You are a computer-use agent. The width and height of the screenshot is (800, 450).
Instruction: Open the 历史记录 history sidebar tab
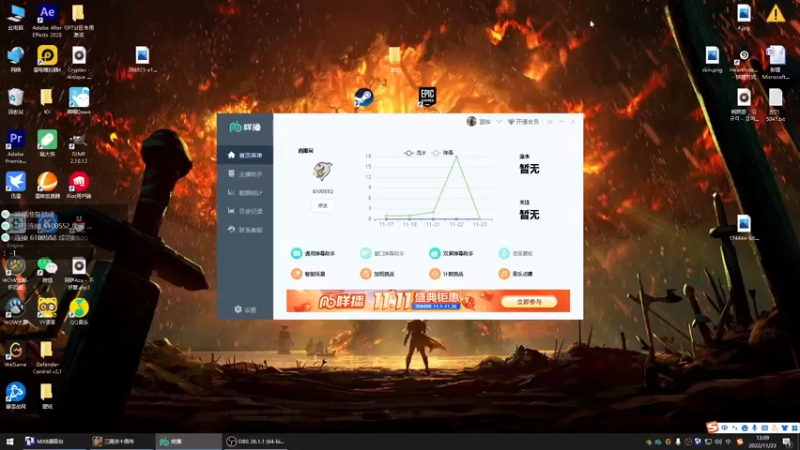coord(245,211)
